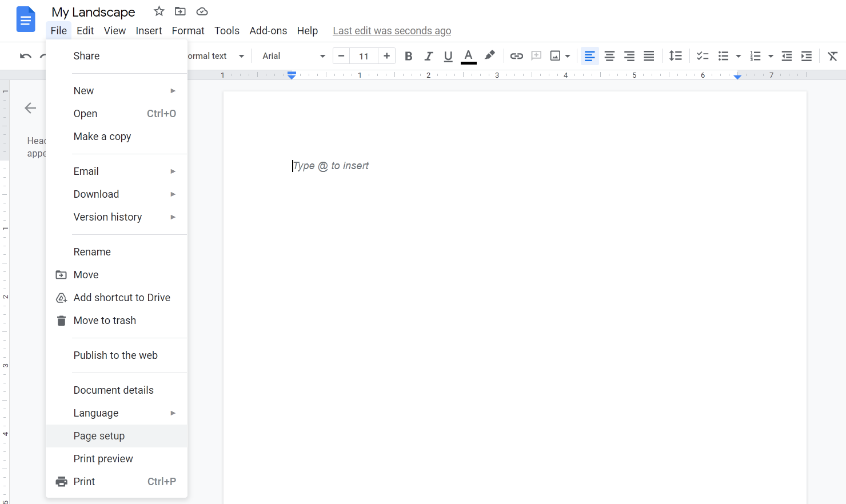Image resolution: width=846 pixels, height=504 pixels.
Task: Check document cloud save status
Action: coord(202,11)
